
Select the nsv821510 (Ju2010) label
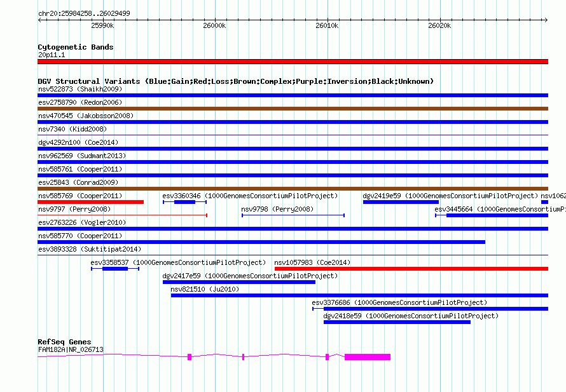tap(205, 289)
